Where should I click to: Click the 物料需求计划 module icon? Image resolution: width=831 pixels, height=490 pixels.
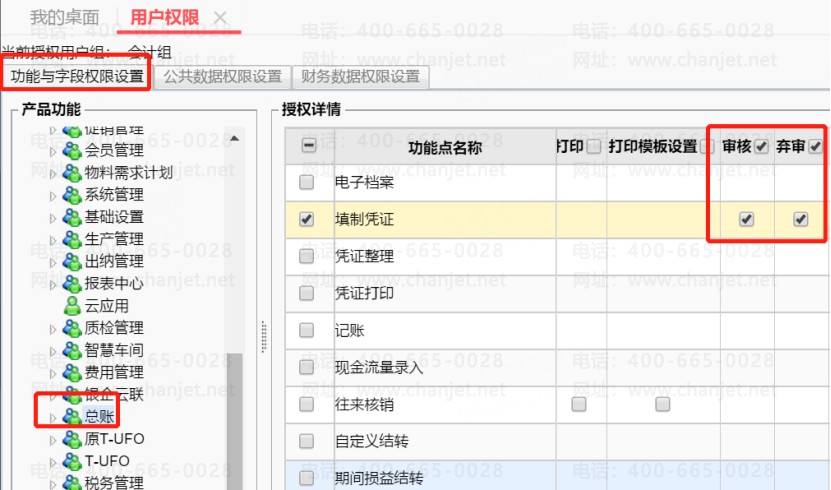pos(72,173)
